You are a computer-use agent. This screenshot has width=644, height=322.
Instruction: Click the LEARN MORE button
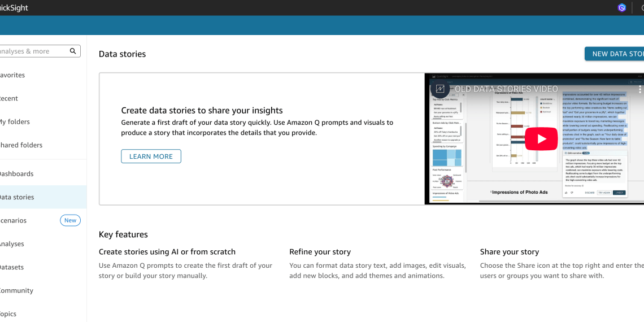pyautogui.click(x=151, y=156)
